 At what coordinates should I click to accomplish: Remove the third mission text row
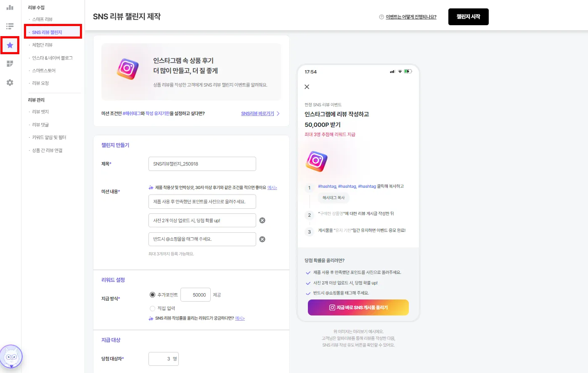(x=262, y=239)
